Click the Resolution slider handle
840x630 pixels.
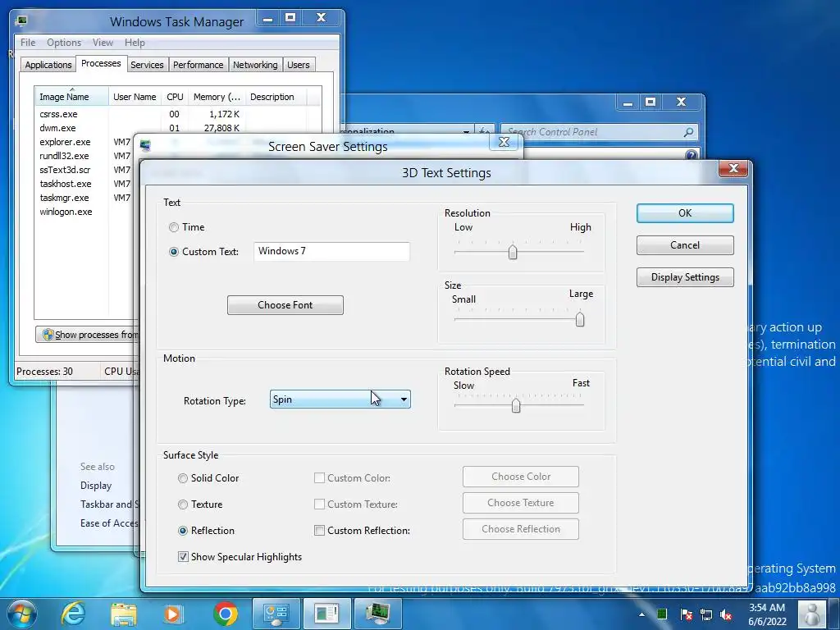click(x=513, y=252)
